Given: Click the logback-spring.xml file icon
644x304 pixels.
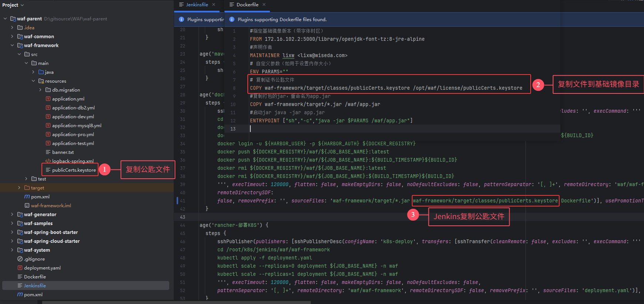Looking at the screenshot, I should click(48, 161).
